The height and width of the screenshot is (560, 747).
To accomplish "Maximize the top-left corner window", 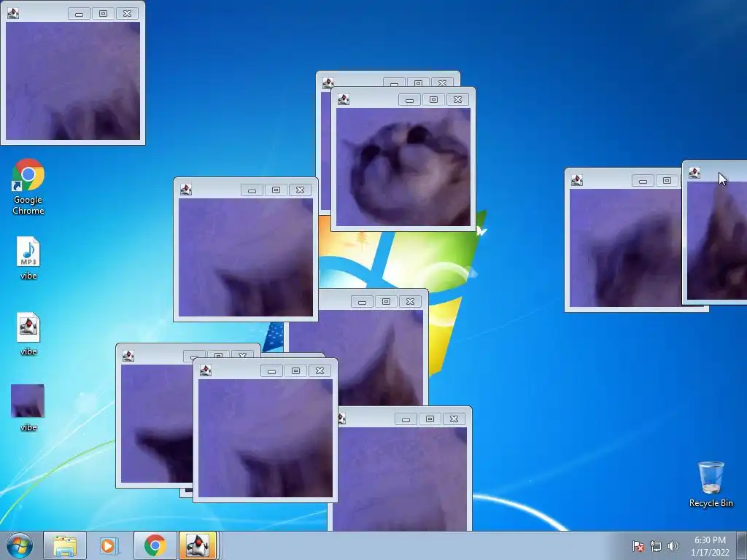I will click(x=103, y=14).
